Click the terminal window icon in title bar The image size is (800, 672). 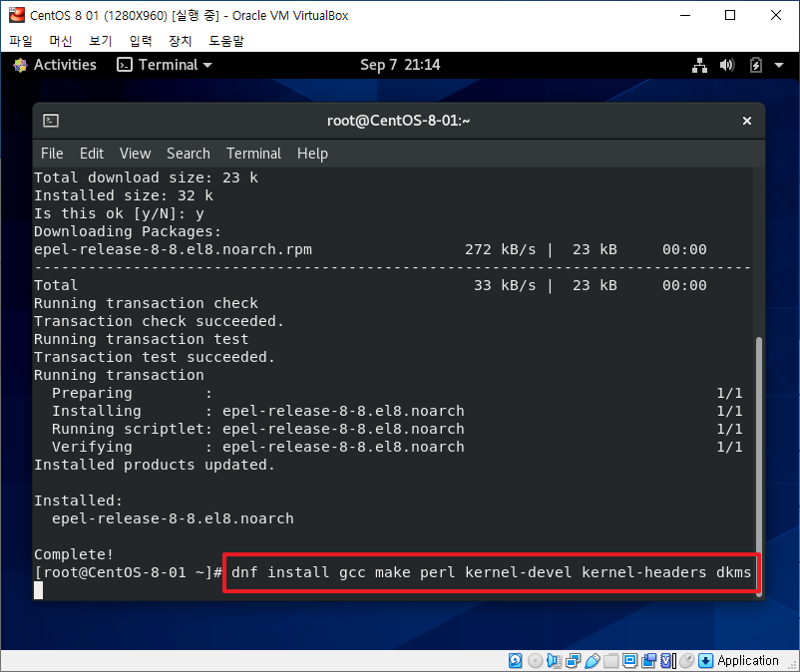tap(51, 121)
